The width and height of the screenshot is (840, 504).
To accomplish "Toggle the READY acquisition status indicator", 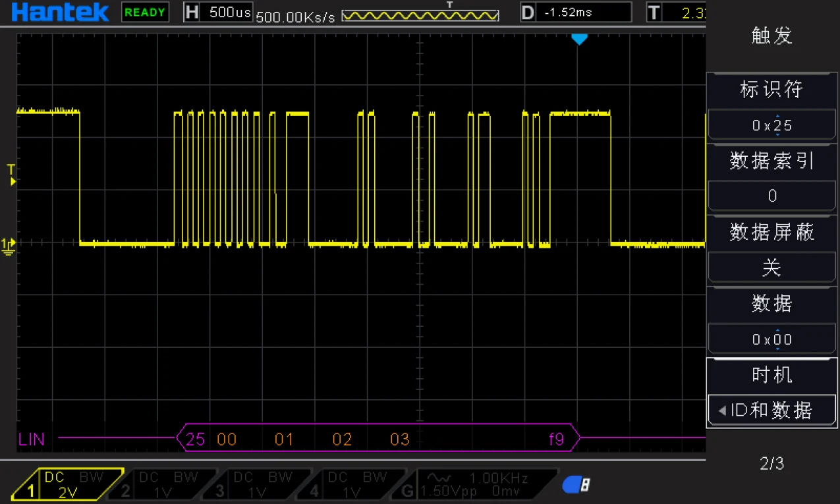I will pyautogui.click(x=145, y=12).
